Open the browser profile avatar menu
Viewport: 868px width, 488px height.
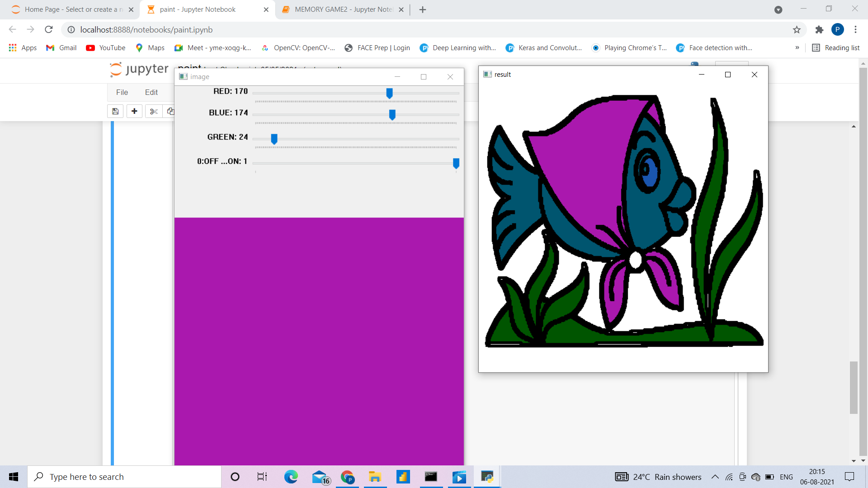click(838, 29)
